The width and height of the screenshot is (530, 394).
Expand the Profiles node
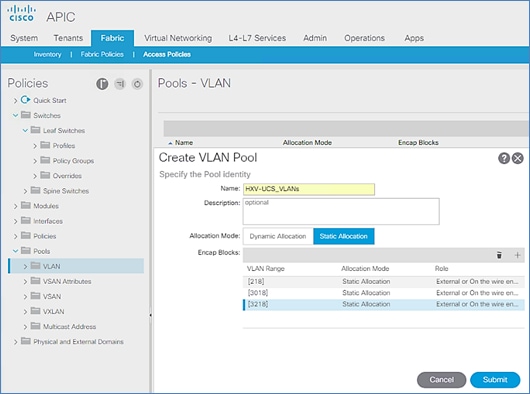tap(35, 146)
